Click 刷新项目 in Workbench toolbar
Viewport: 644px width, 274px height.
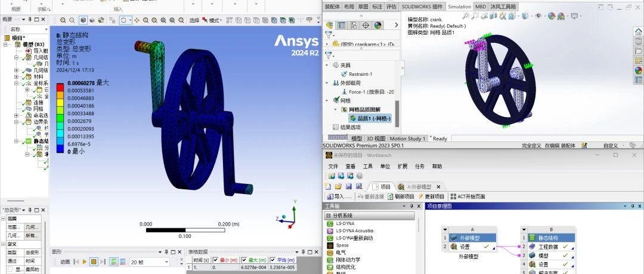[x=401, y=196]
